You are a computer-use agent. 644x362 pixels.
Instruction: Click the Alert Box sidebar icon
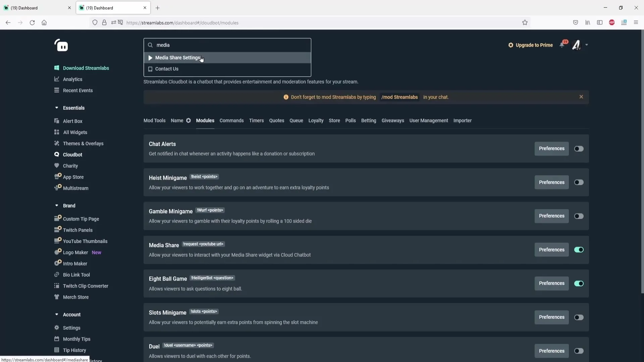pyautogui.click(x=57, y=121)
